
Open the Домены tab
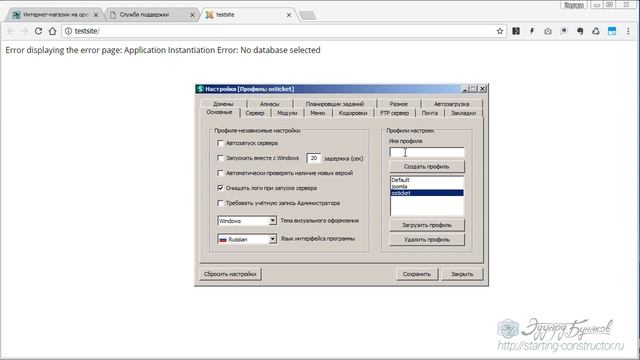[x=223, y=104]
